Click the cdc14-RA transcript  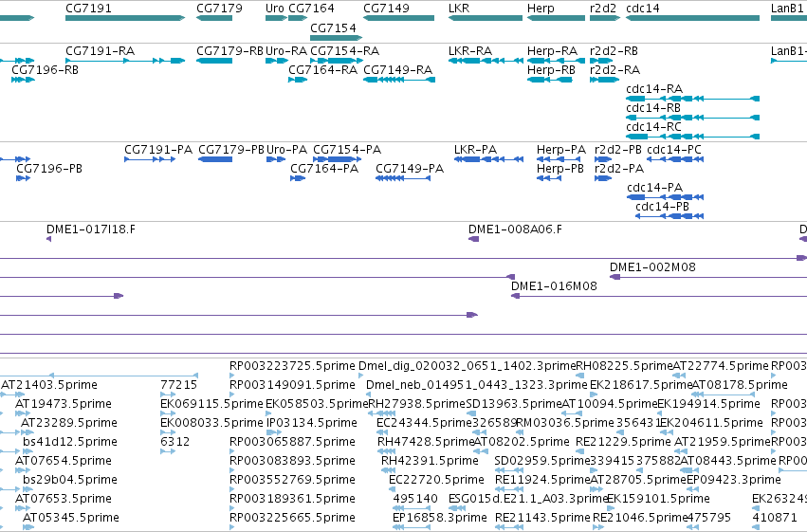[693, 99]
